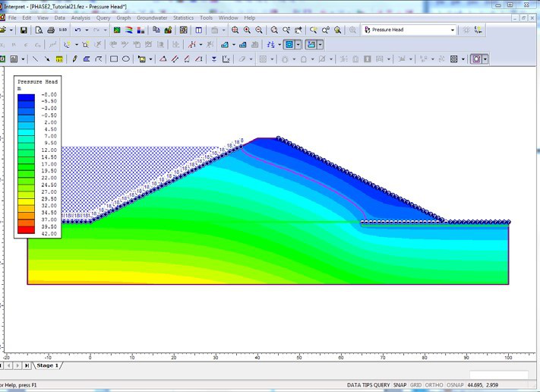Select the rectangle drawing tool
Screen dimensions: 540x392
coord(114,58)
